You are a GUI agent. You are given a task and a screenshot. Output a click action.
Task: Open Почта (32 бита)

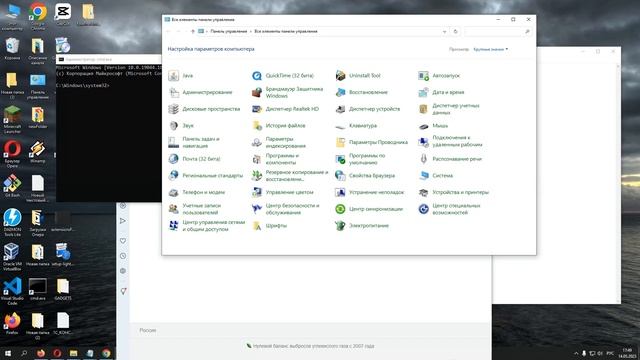coord(194,159)
